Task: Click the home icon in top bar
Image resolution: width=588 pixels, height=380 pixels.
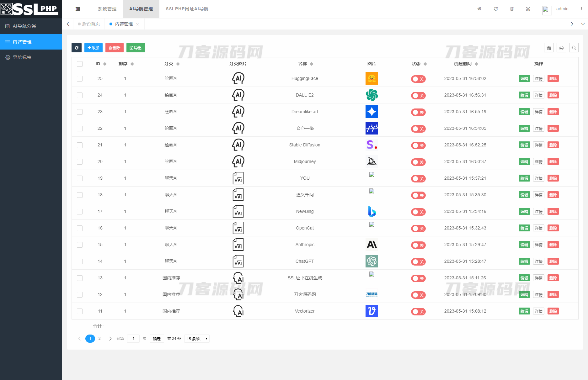Action: coord(479,9)
